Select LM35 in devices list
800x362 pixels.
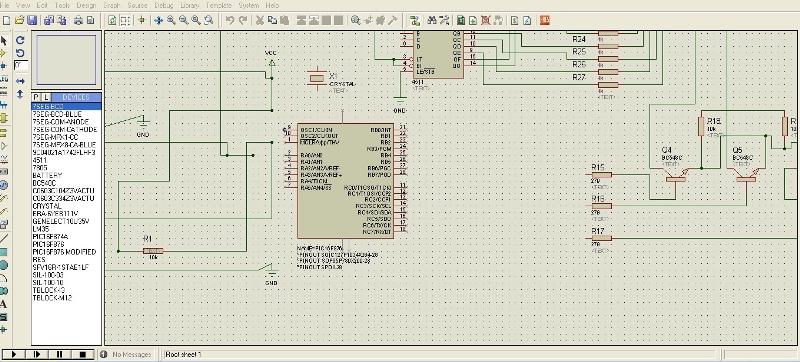pyautogui.click(x=66, y=229)
